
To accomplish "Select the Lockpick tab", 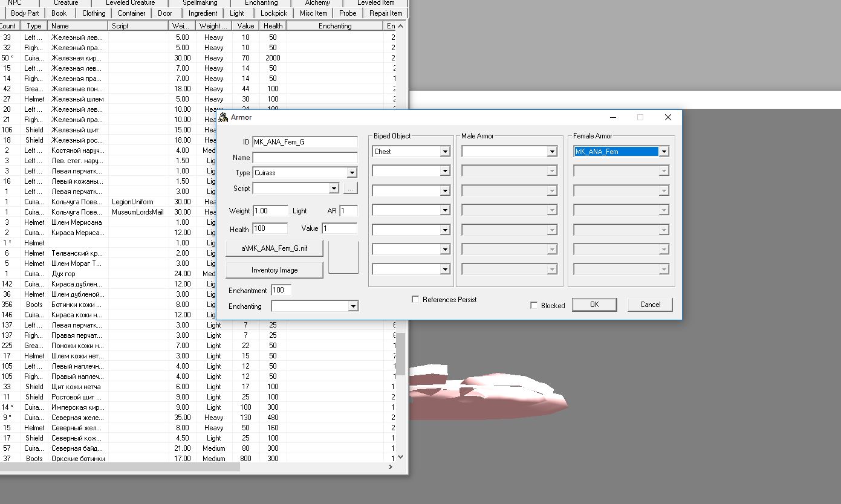I will click(x=274, y=13).
